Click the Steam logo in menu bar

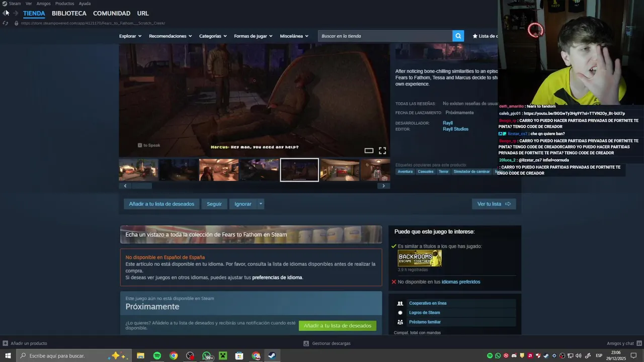pyautogui.click(x=5, y=4)
